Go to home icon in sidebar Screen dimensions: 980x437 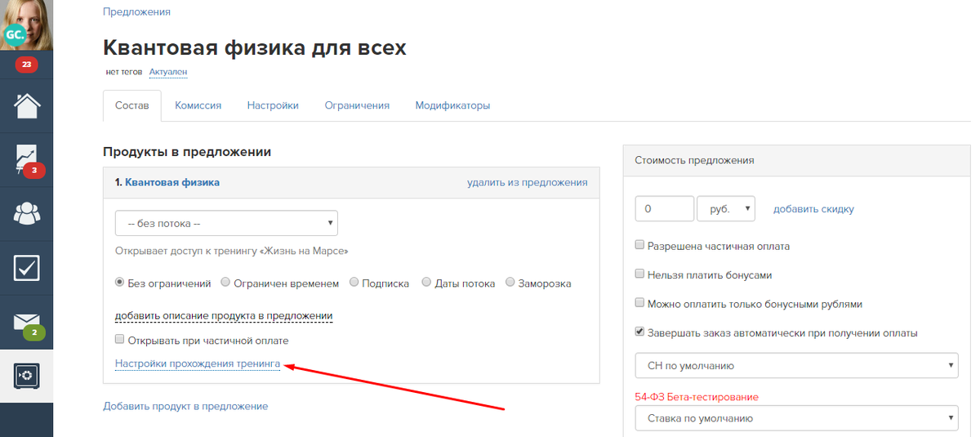click(x=27, y=105)
